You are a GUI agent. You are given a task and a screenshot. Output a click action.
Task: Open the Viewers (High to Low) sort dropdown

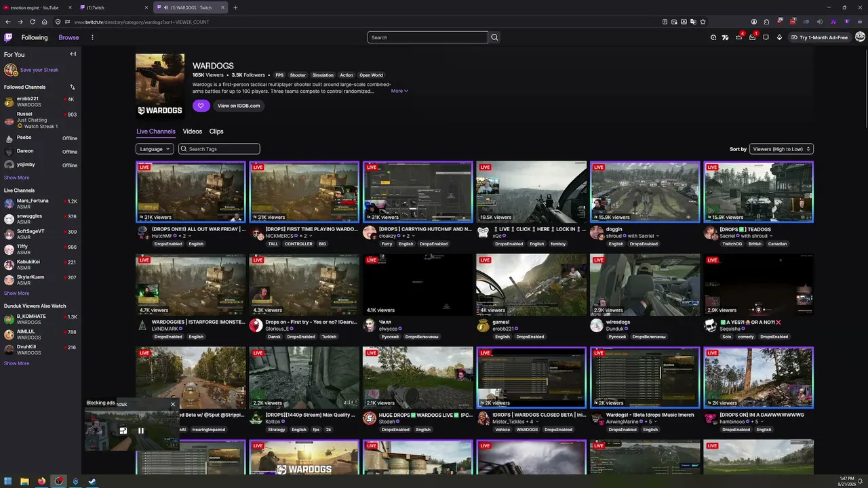[781, 149]
